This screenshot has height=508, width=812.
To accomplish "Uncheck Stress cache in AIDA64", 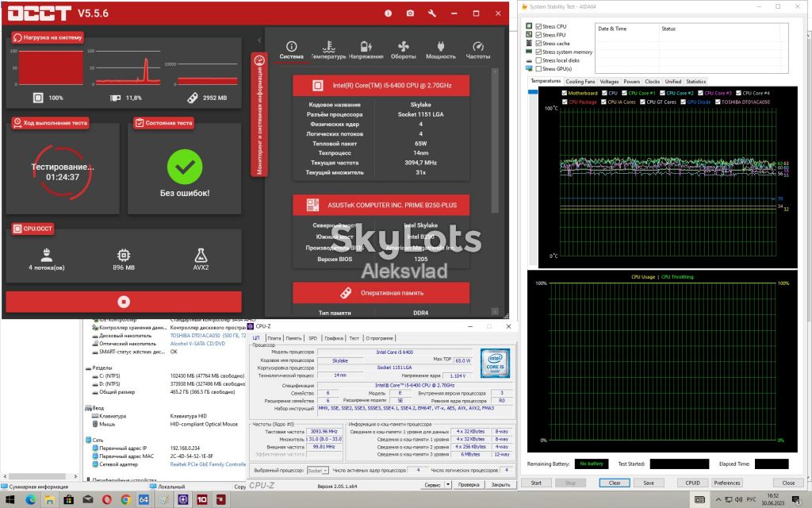I will pos(538,44).
